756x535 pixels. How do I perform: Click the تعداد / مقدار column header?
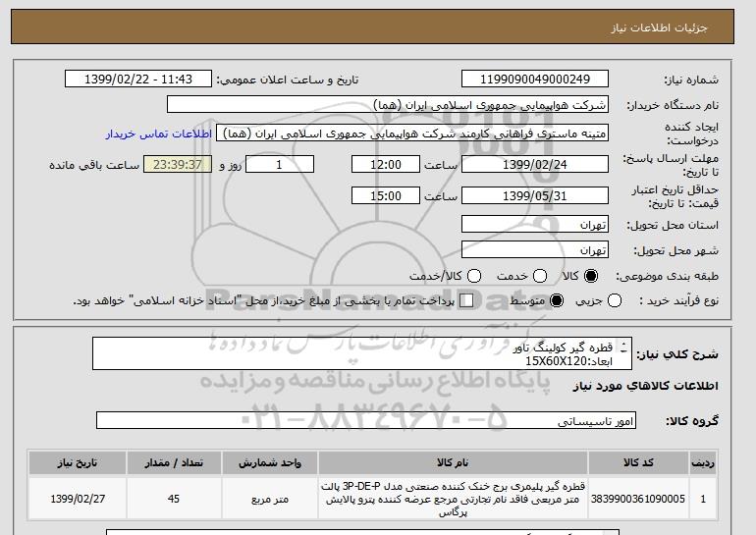pos(174,462)
